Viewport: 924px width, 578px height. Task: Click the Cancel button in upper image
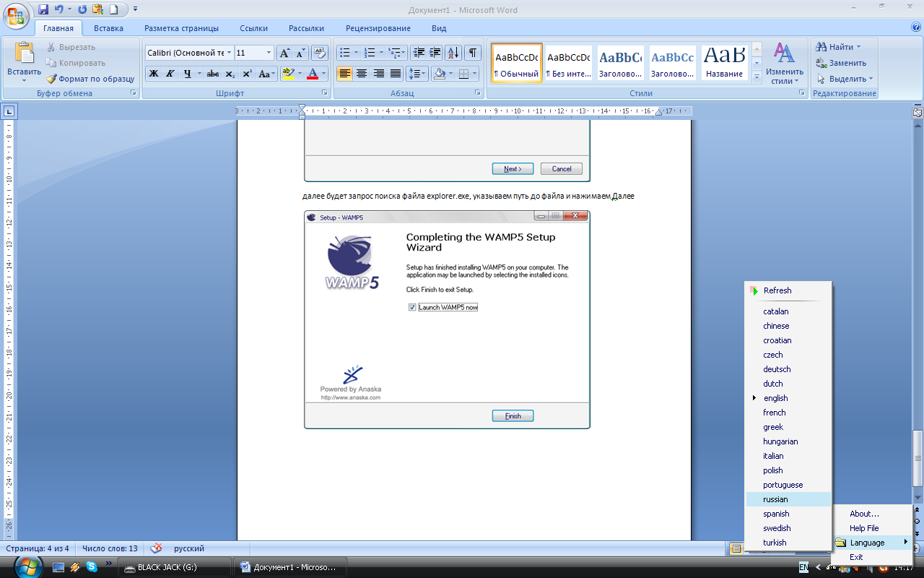coord(562,168)
